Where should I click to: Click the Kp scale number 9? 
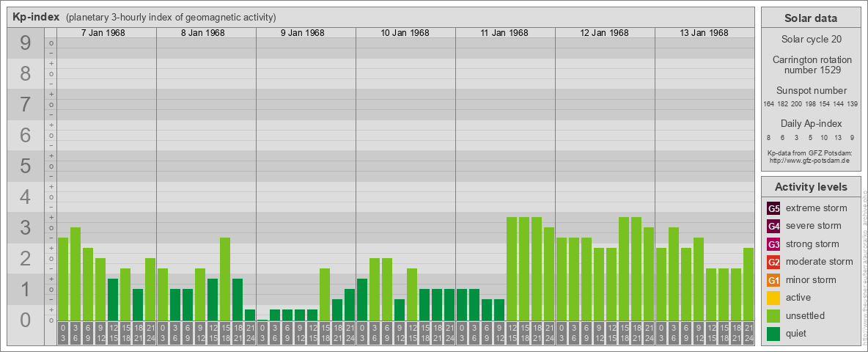(x=26, y=43)
